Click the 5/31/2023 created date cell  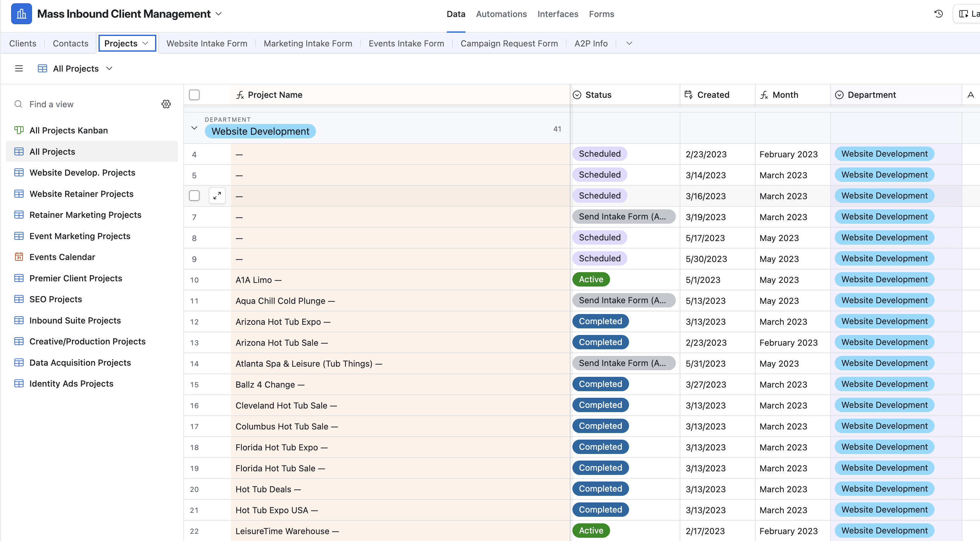717,364
